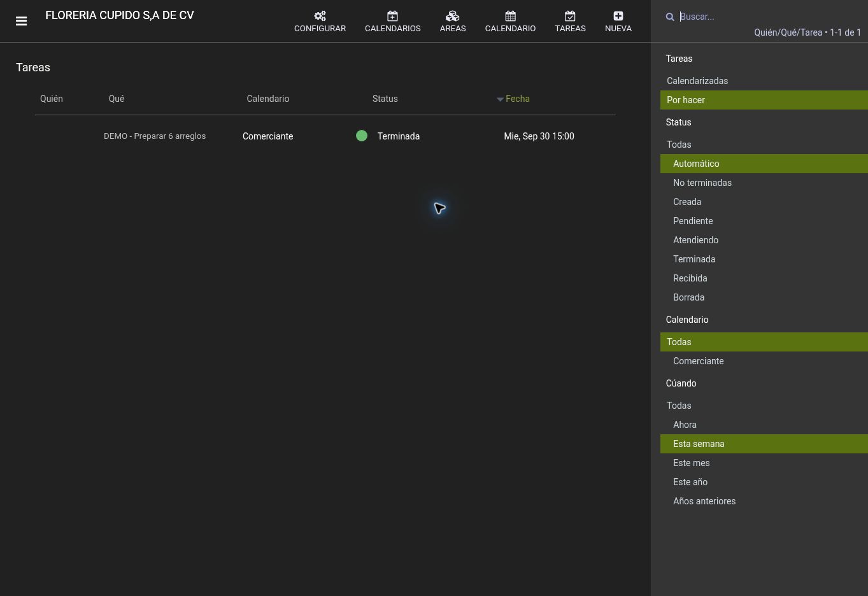
Task: Choose Todas under Cúando filter
Action: (764, 406)
